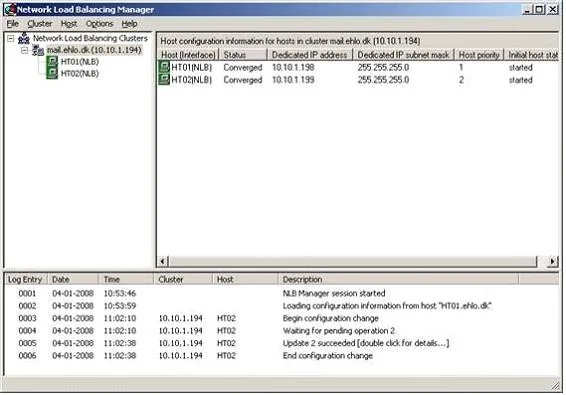Image resolution: width=566 pixels, height=395 pixels.
Task: Click NLB Manager session started description
Action: [334, 293]
